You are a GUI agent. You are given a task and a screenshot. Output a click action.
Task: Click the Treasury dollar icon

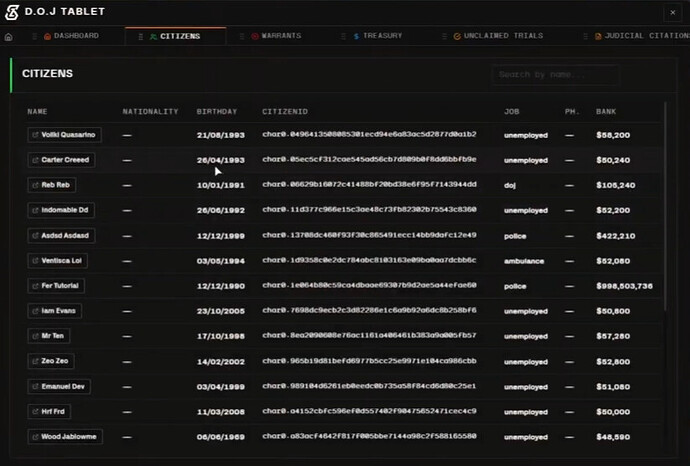point(356,36)
